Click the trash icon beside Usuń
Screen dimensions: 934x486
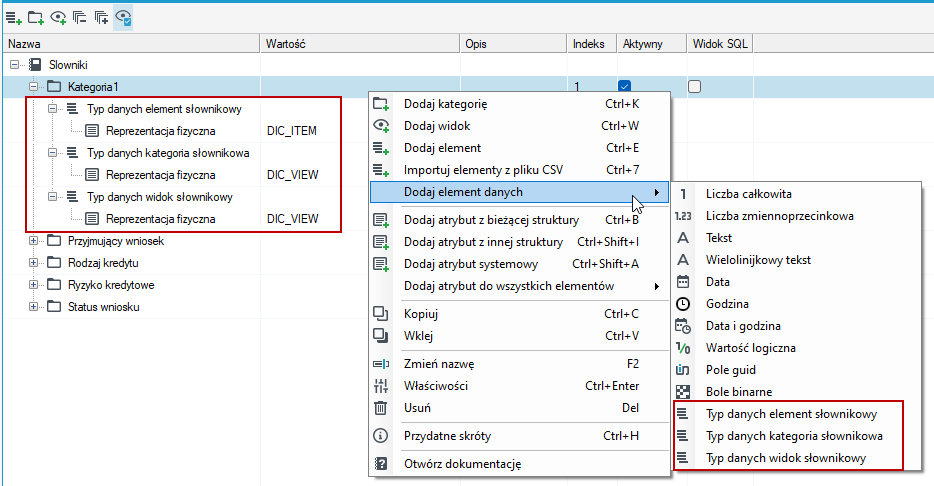(380, 408)
